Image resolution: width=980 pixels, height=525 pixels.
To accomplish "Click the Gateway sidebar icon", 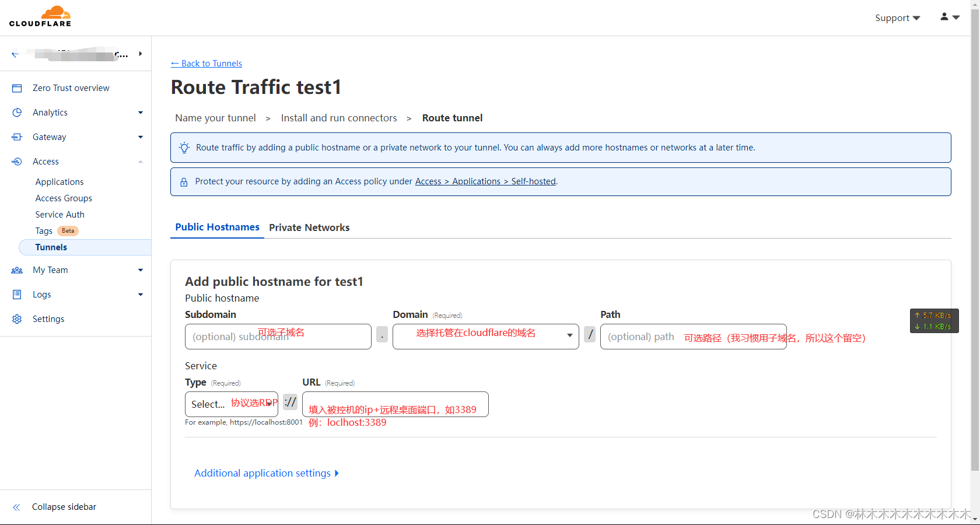I will tap(17, 136).
